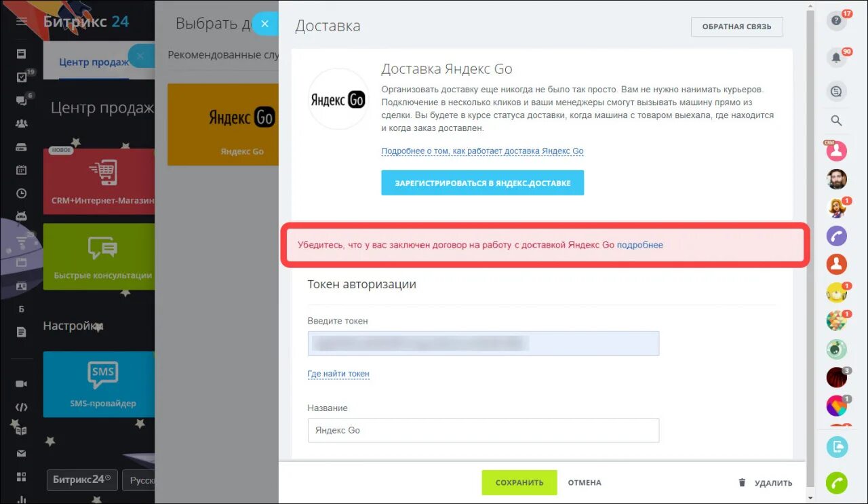Screen dimensions: 868x504
Task: Open the news feed icon in sidebar
Action: click(x=22, y=54)
